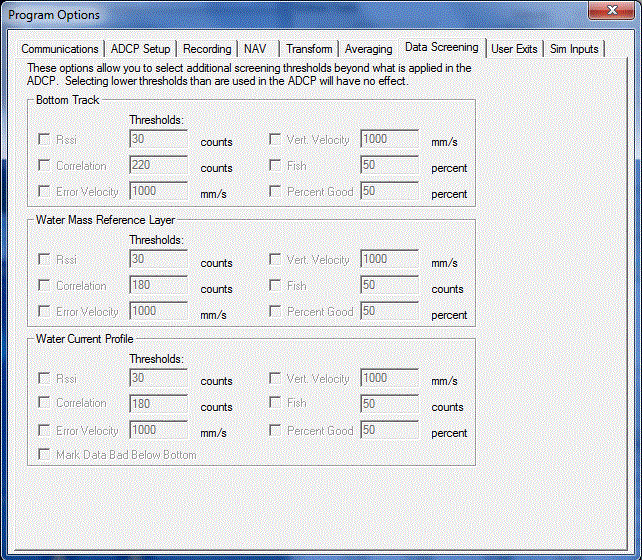Check Bottom Track Fish screening option
Screen dimensions: 644x560
tap(276, 166)
